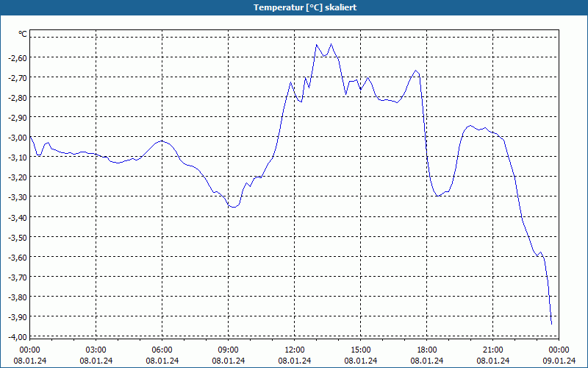
Task: Click the 18:00 time label
Action: (427, 350)
